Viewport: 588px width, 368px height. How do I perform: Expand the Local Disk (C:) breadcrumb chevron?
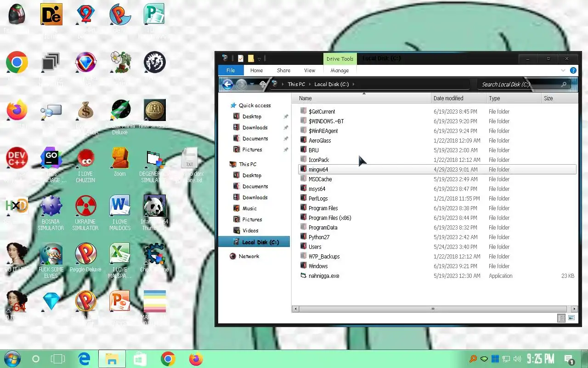click(x=353, y=84)
